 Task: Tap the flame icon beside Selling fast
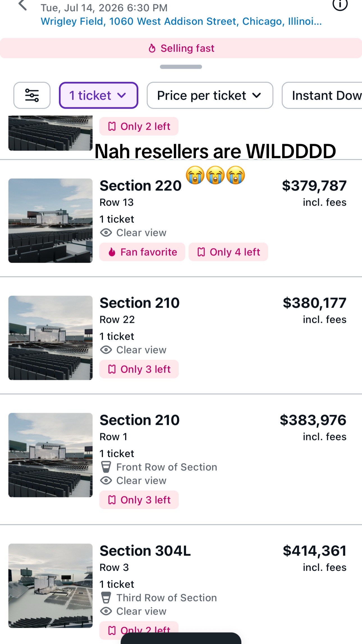tap(152, 48)
